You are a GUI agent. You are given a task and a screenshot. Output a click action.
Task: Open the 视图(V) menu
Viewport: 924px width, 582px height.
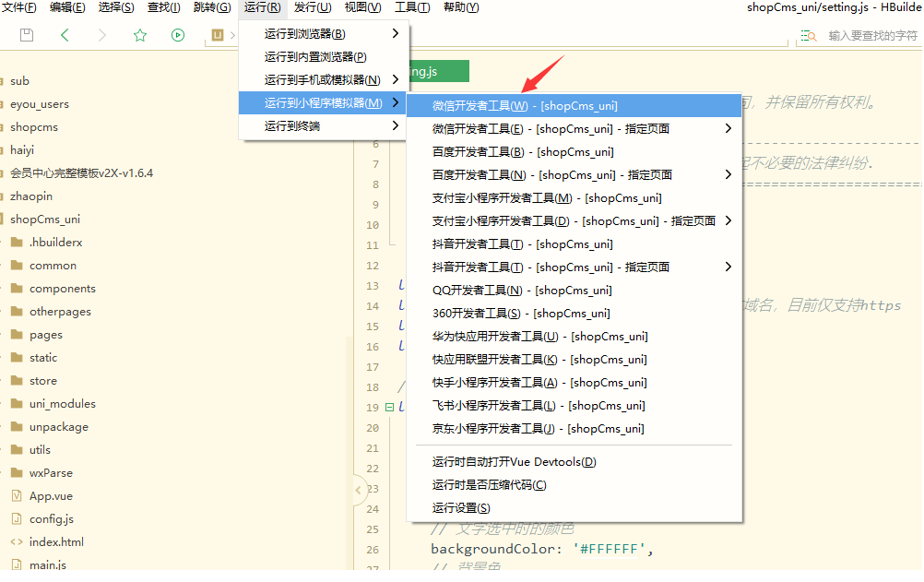pyautogui.click(x=363, y=7)
